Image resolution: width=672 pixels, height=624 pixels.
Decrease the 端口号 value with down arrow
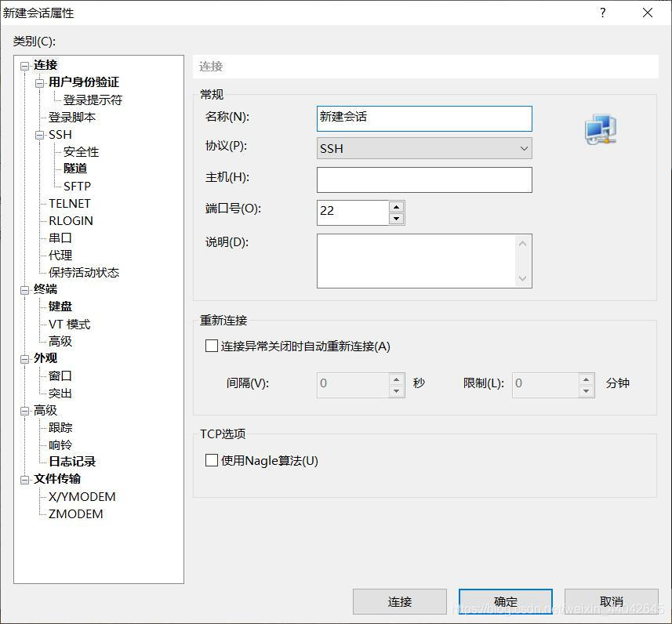(397, 219)
